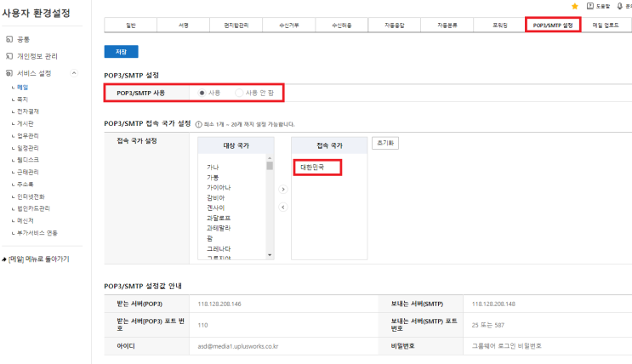The image size is (632, 364).
Task: Select 웹디스크 in the sidebar
Action: [28, 160]
